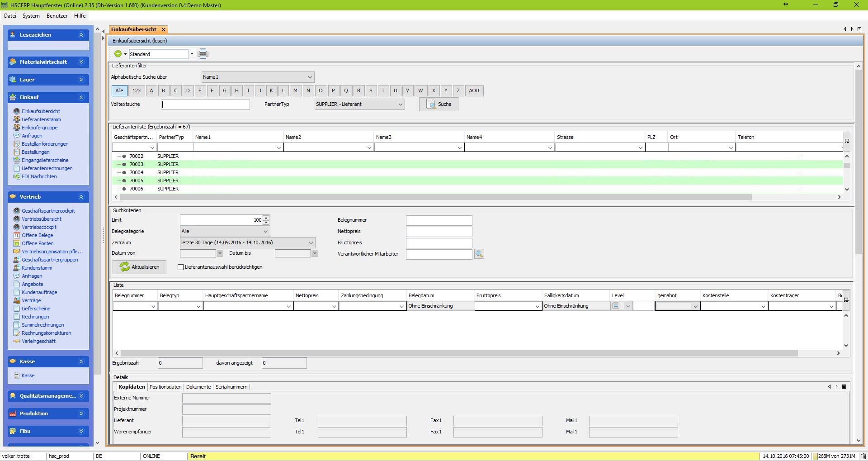Click the Suche button
Screen dimensions: 868x461
coord(439,104)
